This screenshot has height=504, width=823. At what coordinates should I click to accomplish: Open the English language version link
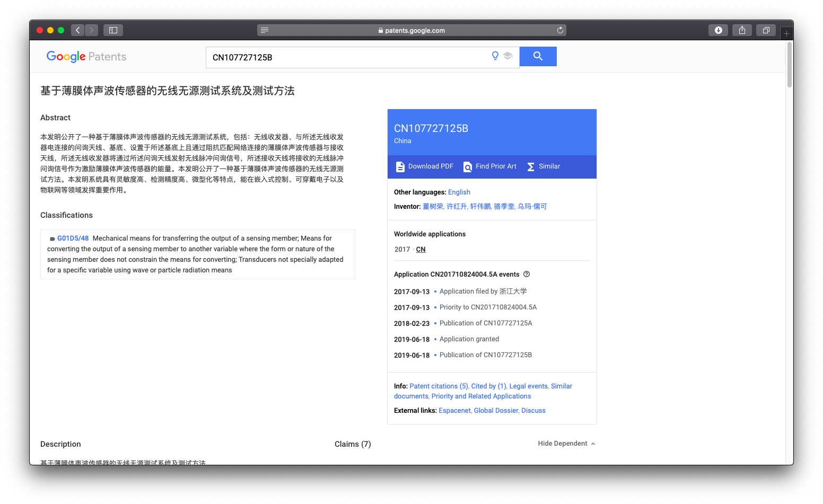click(x=459, y=192)
